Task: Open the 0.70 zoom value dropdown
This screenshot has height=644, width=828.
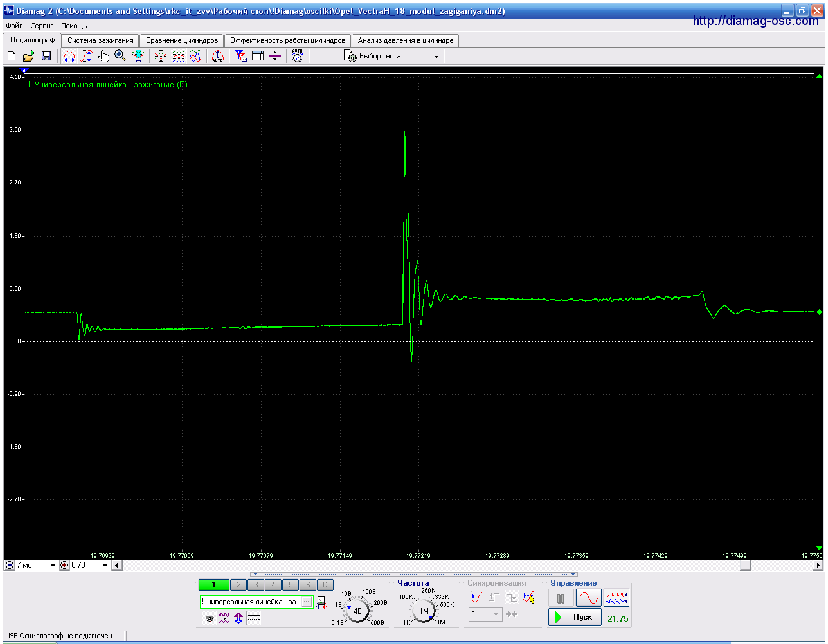Action: pos(105,566)
